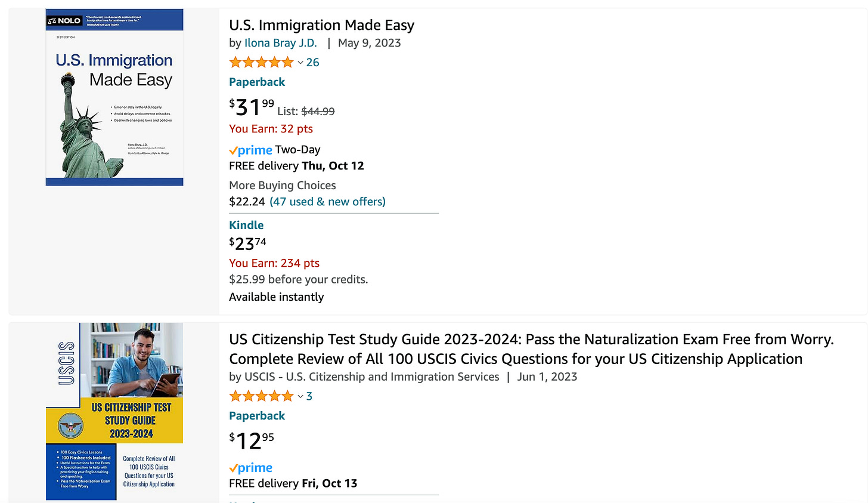868x503 pixels.
Task: Select Paperback format for U.S. Immigration Made Easy
Action: 257,82
